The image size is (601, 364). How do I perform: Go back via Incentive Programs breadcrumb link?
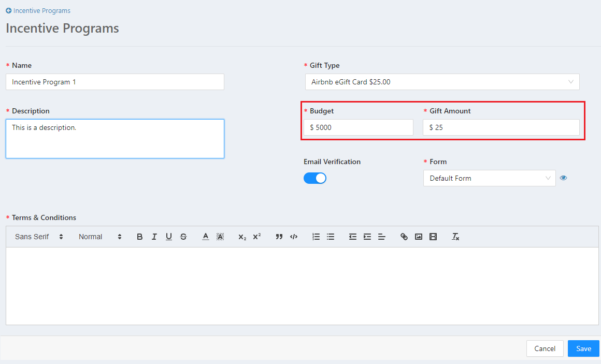pyautogui.click(x=42, y=11)
